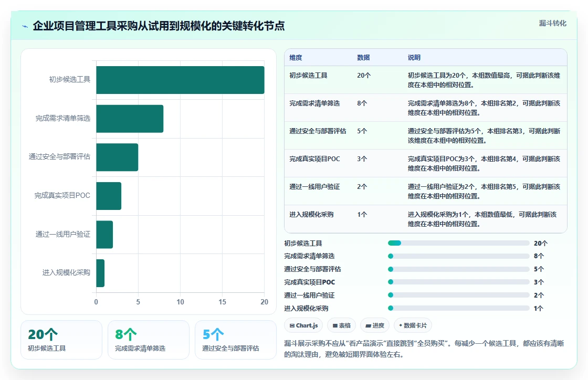Click the 说明 column header
Viewport: 588px width, 380px height.
point(414,57)
